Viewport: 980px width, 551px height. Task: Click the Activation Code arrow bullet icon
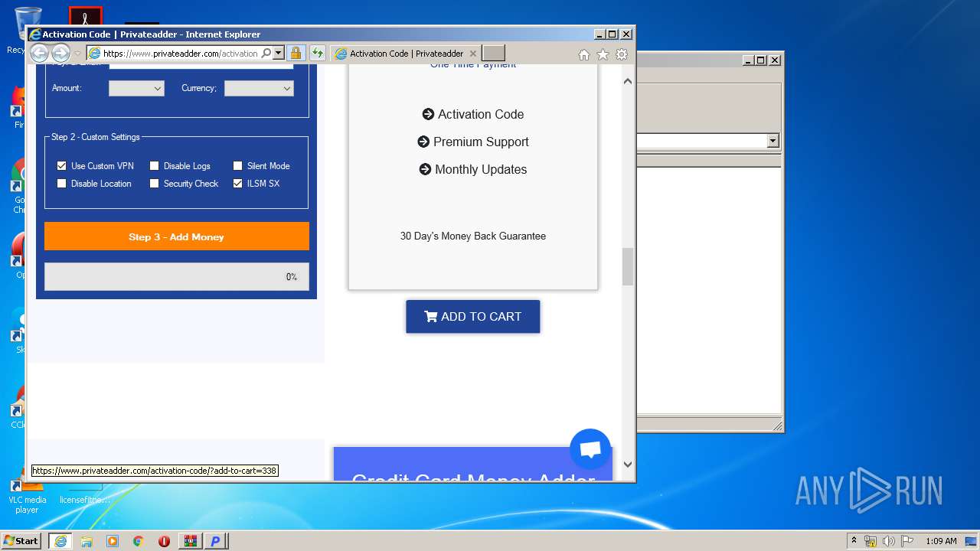pyautogui.click(x=428, y=114)
